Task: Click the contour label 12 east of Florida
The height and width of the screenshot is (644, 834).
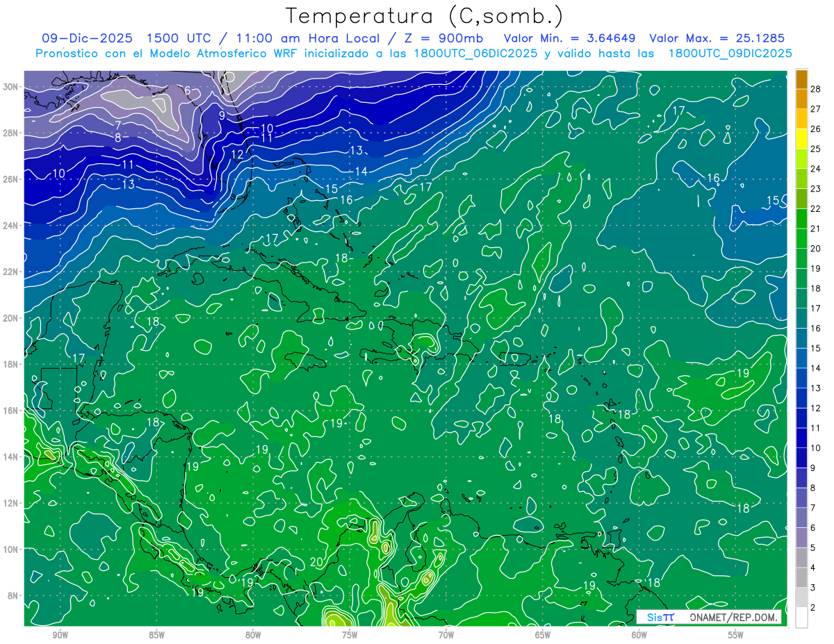Action: click(x=237, y=154)
